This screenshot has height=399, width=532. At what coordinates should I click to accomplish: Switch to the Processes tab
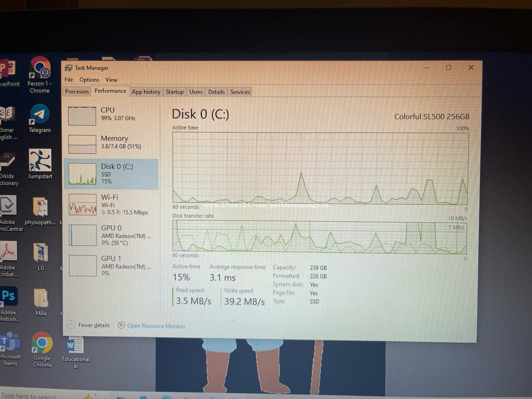(77, 92)
